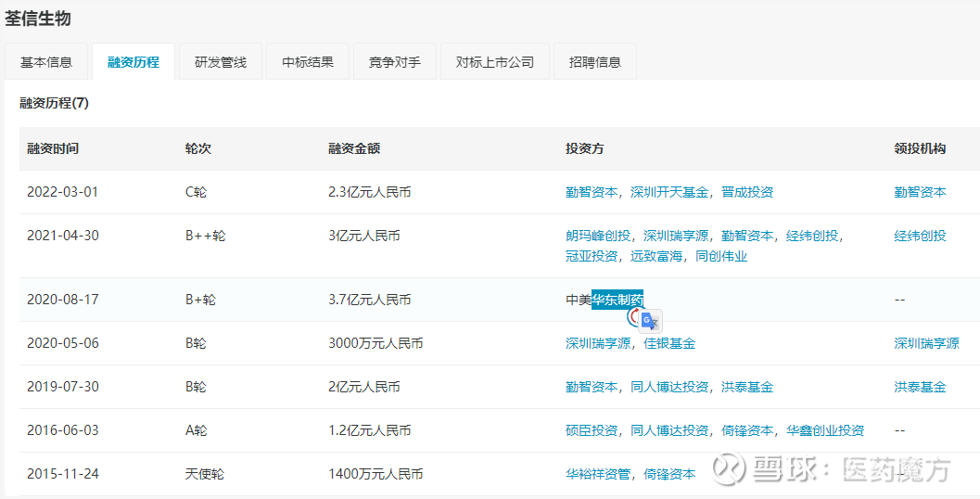Click the 2020-05-06 date cell
980x499 pixels.
tap(62, 343)
